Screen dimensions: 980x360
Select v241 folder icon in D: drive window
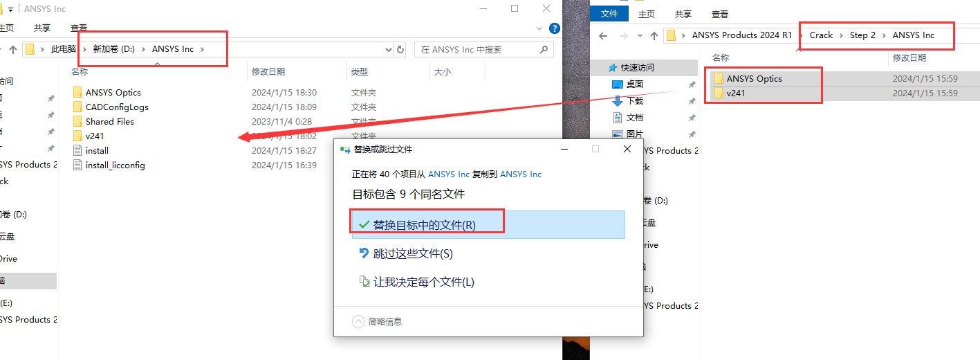click(77, 136)
